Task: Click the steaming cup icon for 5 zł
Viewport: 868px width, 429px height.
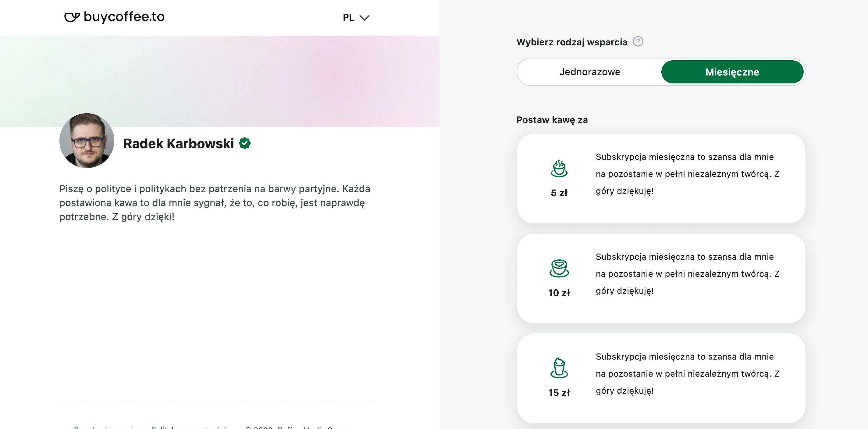Action: pos(559,168)
